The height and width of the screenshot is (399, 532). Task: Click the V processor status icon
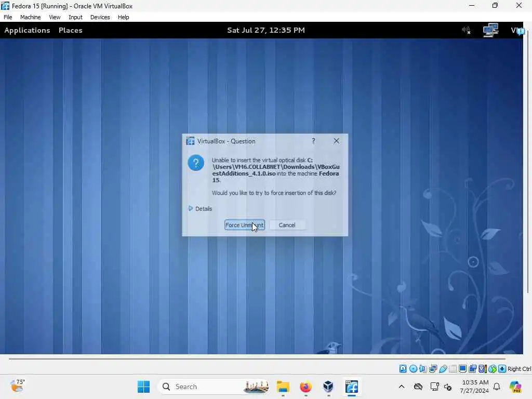click(483, 369)
